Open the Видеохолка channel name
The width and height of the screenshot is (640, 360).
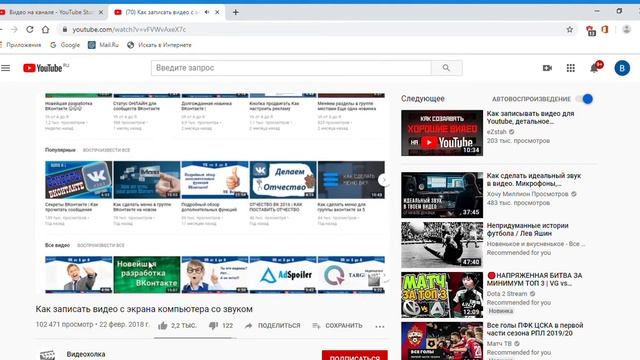point(86,354)
